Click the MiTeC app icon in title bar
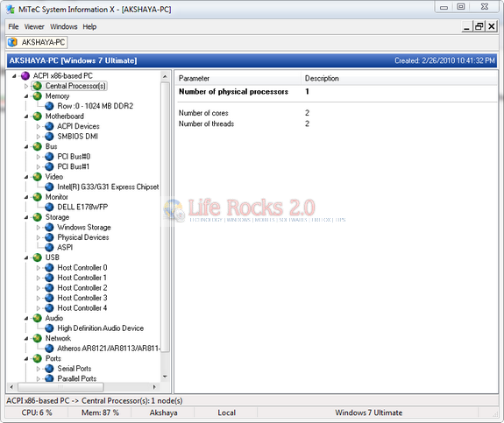Image resolution: width=504 pixels, height=423 pixels. click(11, 10)
